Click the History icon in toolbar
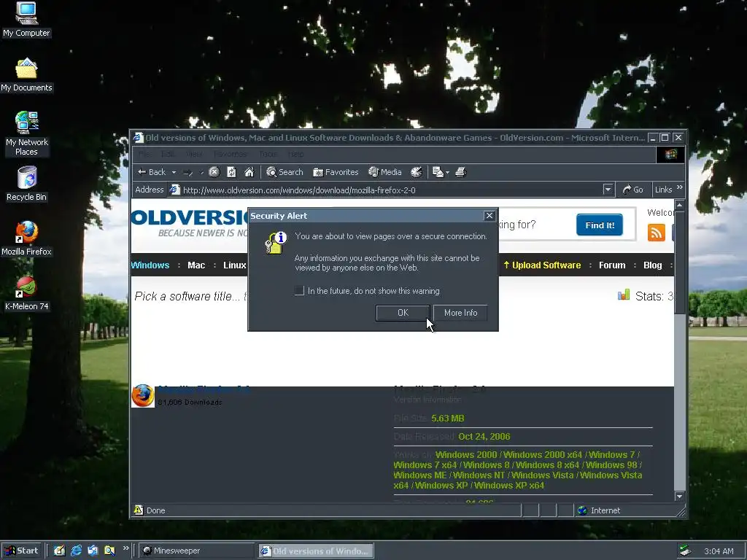Screen dimensions: 747x560 (417, 172)
